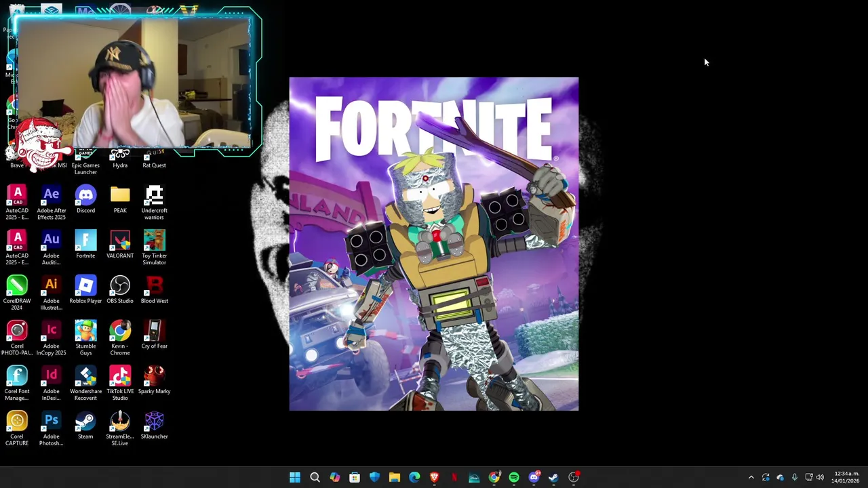Open Adobe InDesign desktop shortcut
The image size is (868, 488).
tap(52, 384)
